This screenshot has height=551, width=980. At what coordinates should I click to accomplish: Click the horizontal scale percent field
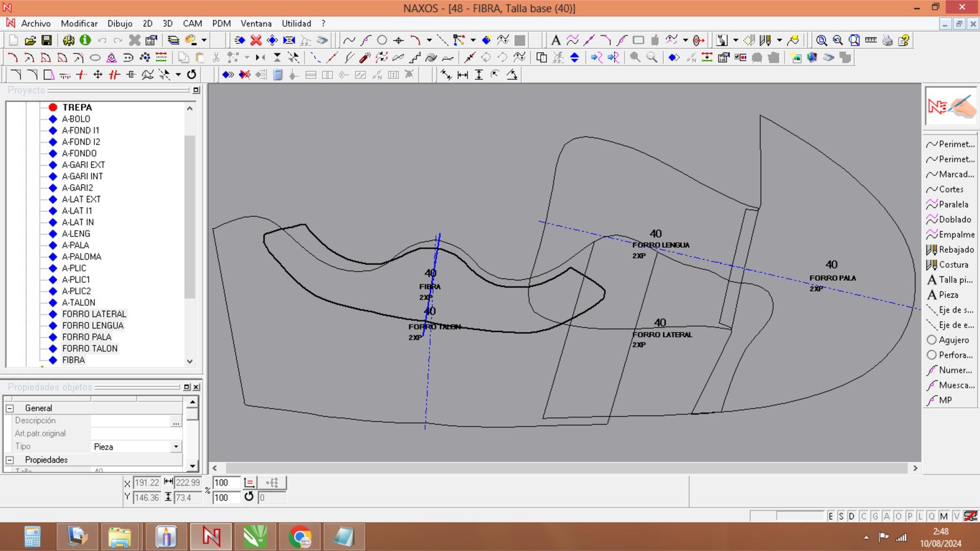pos(226,483)
